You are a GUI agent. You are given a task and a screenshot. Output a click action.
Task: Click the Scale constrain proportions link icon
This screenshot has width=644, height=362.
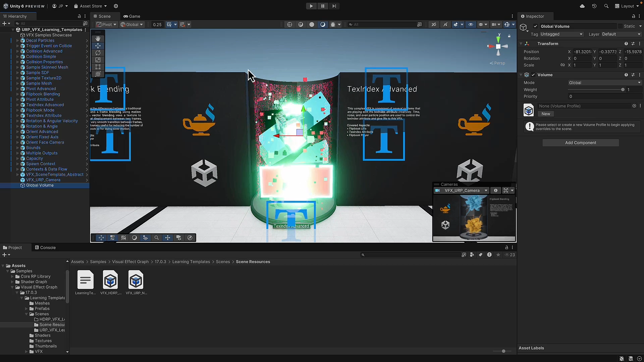click(563, 65)
